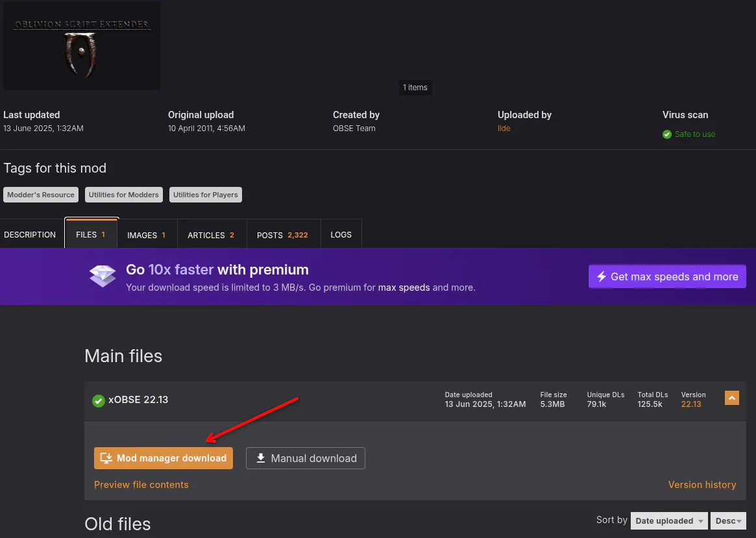Click the 125.5k total downloads value

click(650, 404)
